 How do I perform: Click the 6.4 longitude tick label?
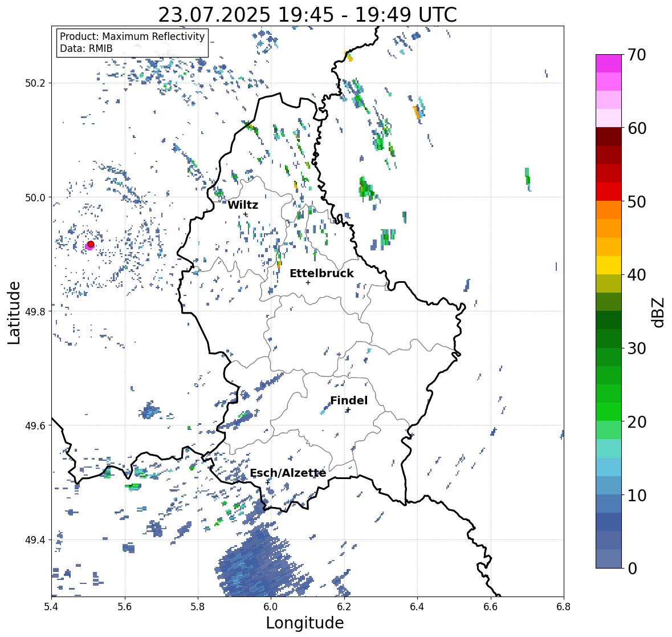coord(417,607)
